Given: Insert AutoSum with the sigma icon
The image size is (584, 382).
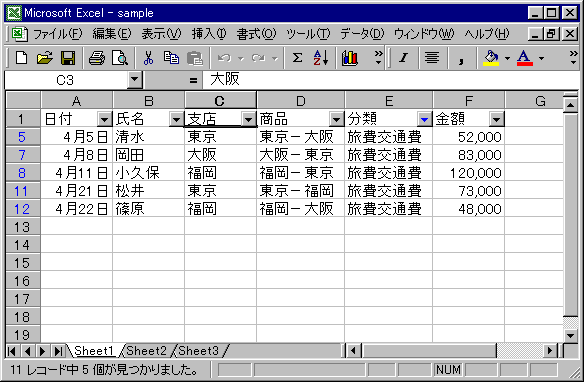Looking at the screenshot, I should tap(297, 58).
